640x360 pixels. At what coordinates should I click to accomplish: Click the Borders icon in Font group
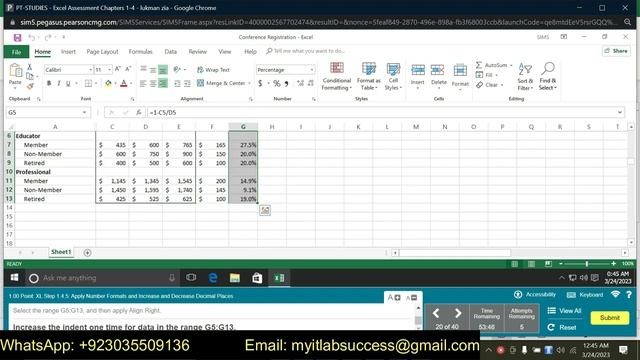tap(88, 83)
